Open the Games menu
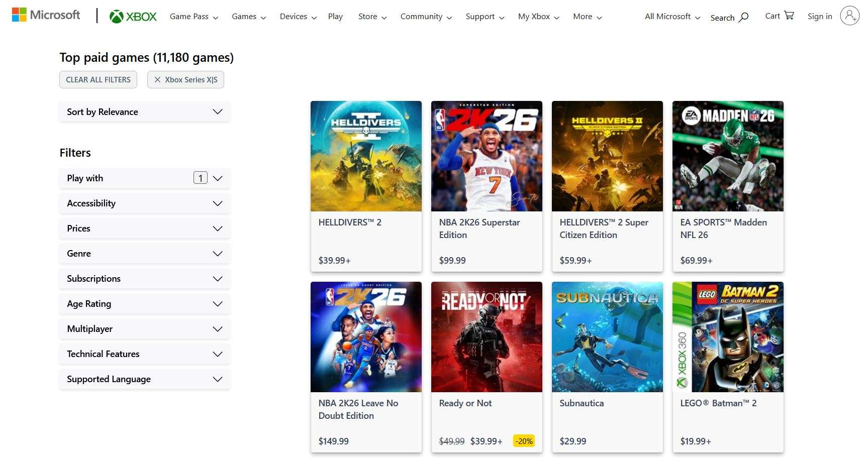This screenshot has height=460, width=868. 248,17
